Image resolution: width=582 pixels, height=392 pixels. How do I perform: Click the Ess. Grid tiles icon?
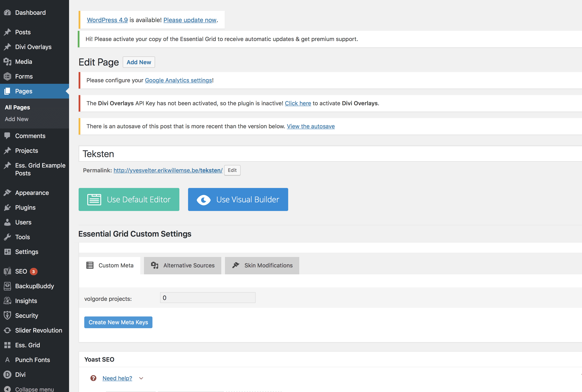(8, 345)
